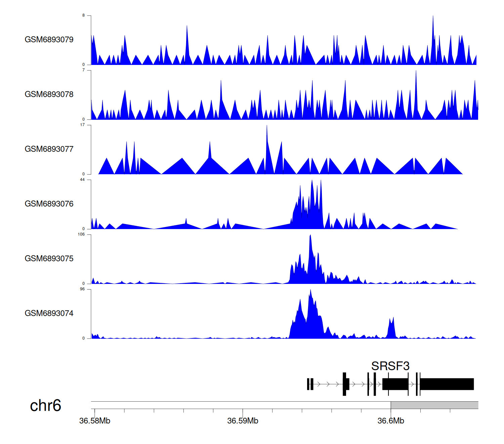The width and height of the screenshot is (504, 444).
Task: Click the y-axis maximum value 44
Action: 82,180
